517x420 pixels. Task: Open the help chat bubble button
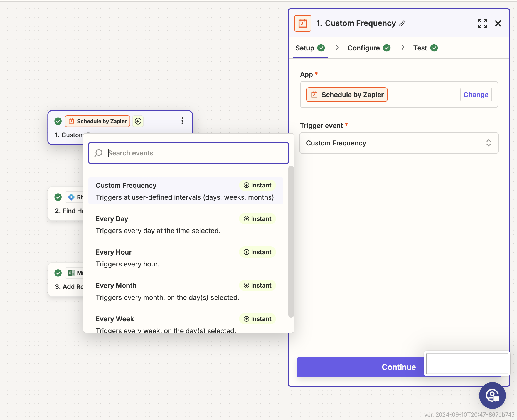point(492,396)
